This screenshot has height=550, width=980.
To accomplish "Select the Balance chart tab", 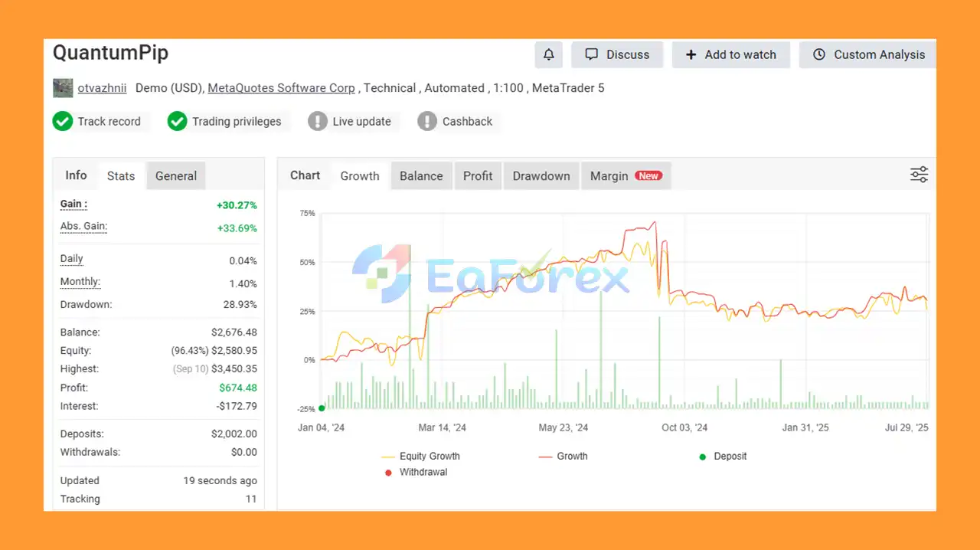I will pos(421,175).
